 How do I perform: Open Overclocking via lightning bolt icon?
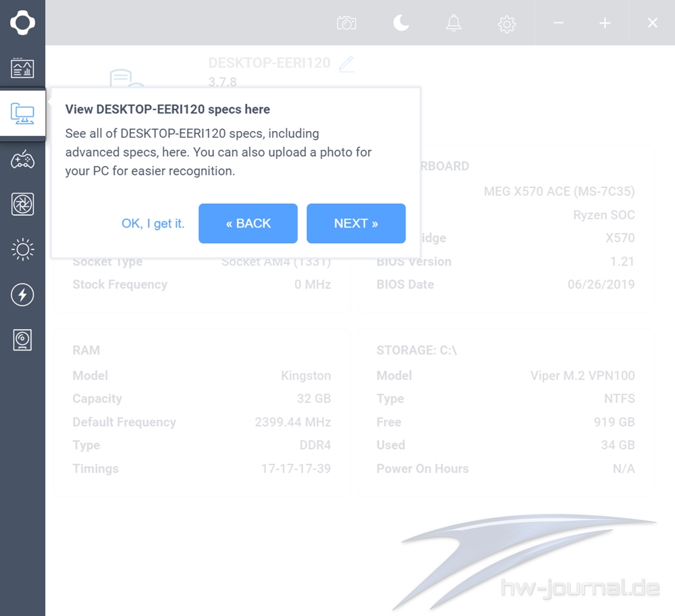[22, 294]
